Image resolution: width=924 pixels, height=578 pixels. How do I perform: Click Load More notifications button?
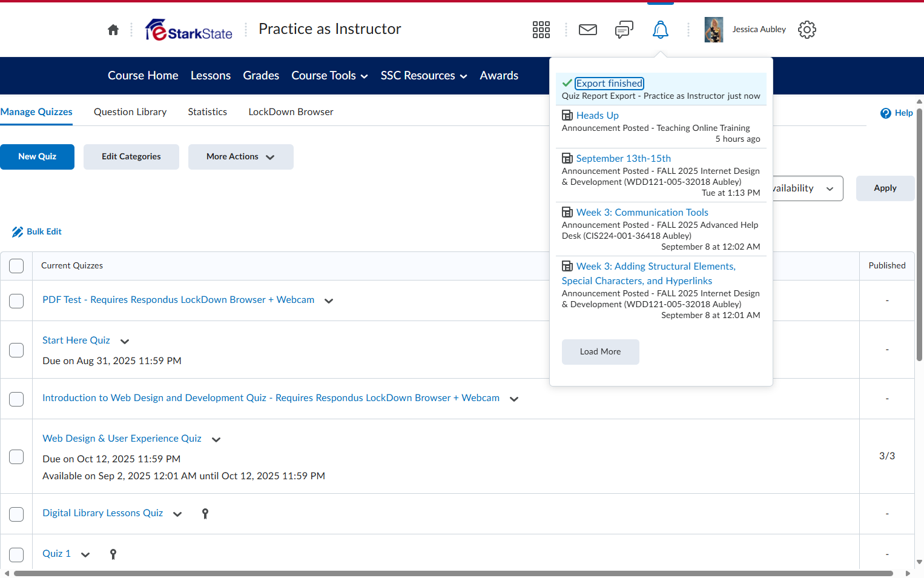pyautogui.click(x=601, y=352)
